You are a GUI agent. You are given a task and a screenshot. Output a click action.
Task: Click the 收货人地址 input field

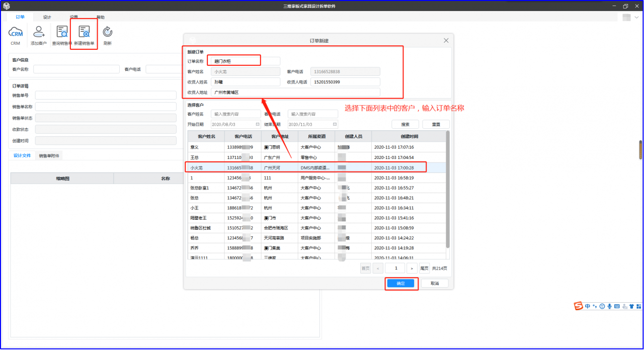pyautogui.click(x=295, y=93)
